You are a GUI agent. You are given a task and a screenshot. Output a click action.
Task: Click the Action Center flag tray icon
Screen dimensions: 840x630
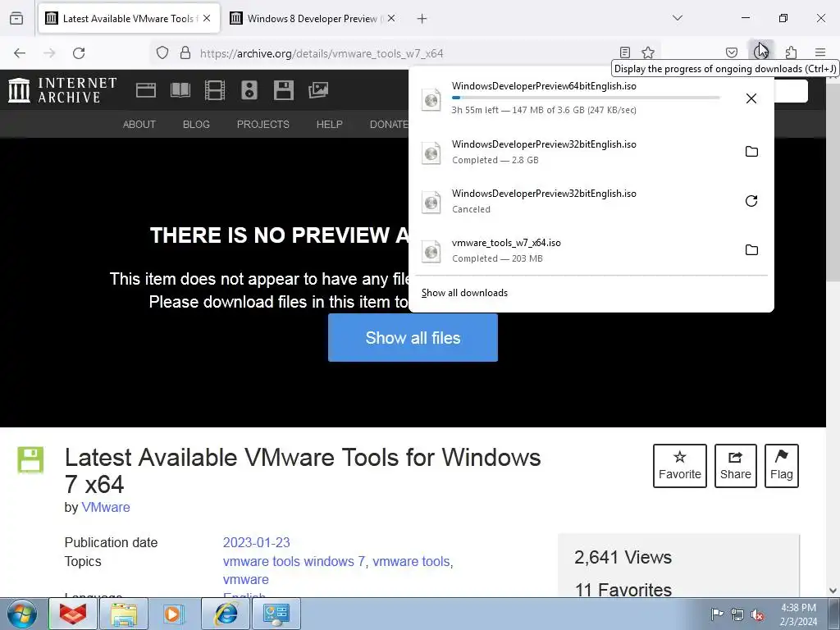click(716, 614)
